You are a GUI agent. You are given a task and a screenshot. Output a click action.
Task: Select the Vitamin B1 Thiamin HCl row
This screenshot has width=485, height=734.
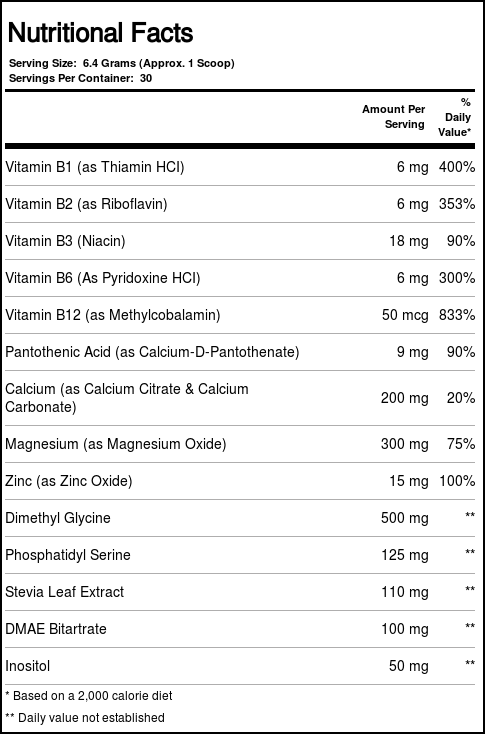coord(240,167)
